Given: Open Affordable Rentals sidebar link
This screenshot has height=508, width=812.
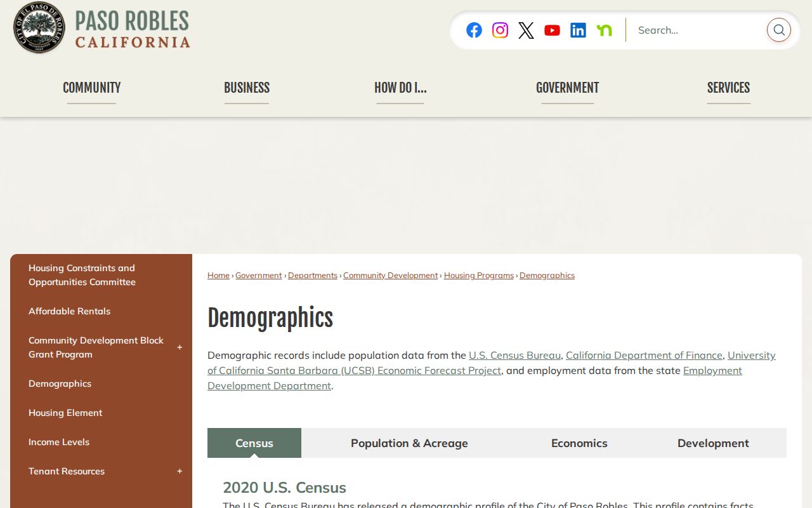Looking at the screenshot, I should click(x=69, y=311).
